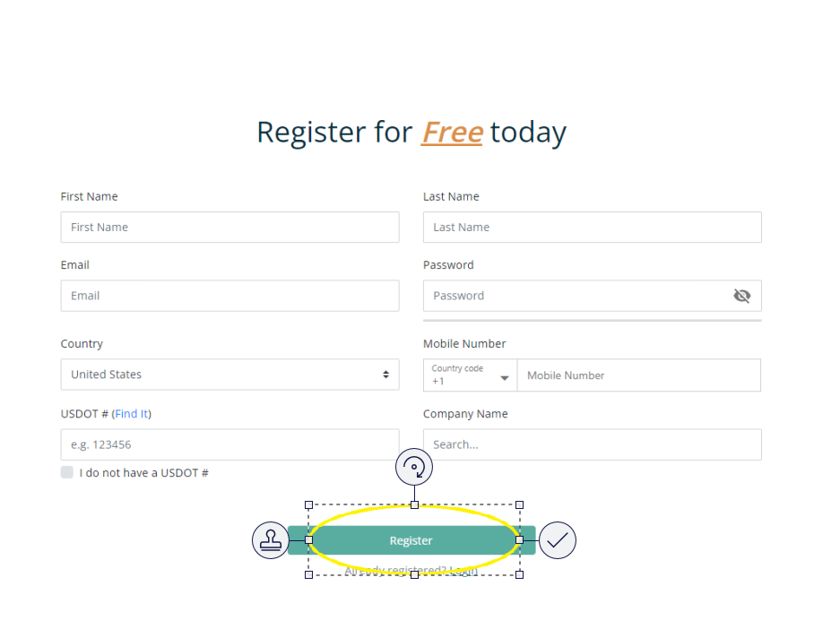The height and width of the screenshot is (629, 840).
Task: Click the bottom-left resize handle of the selection
Action: tap(309, 574)
